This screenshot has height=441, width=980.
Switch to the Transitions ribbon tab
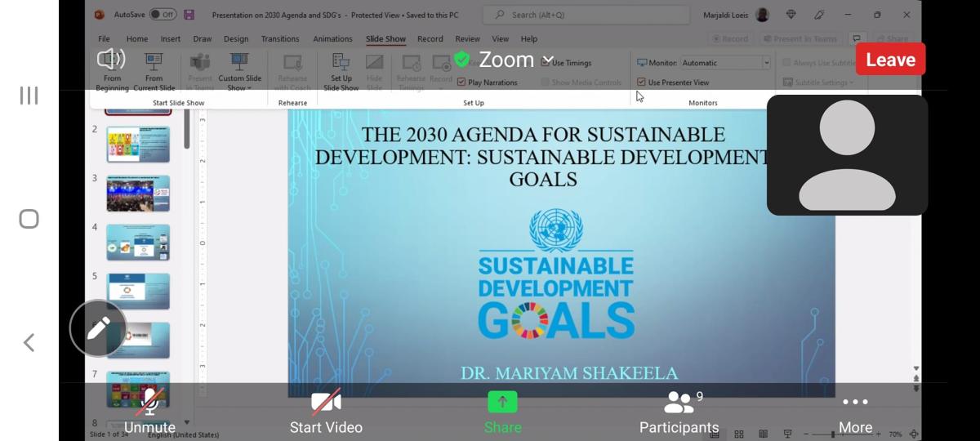(280, 38)
